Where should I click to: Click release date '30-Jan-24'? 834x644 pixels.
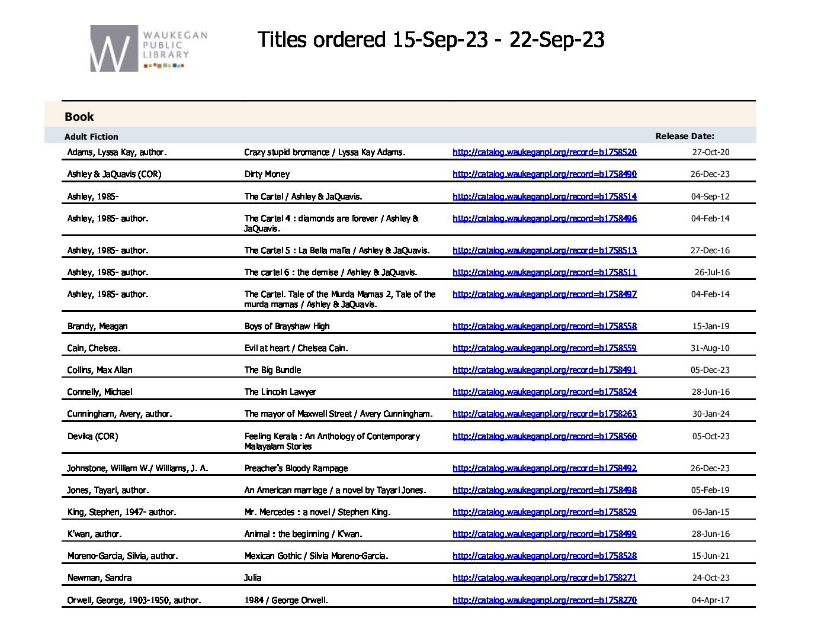(x=711, y=414)
